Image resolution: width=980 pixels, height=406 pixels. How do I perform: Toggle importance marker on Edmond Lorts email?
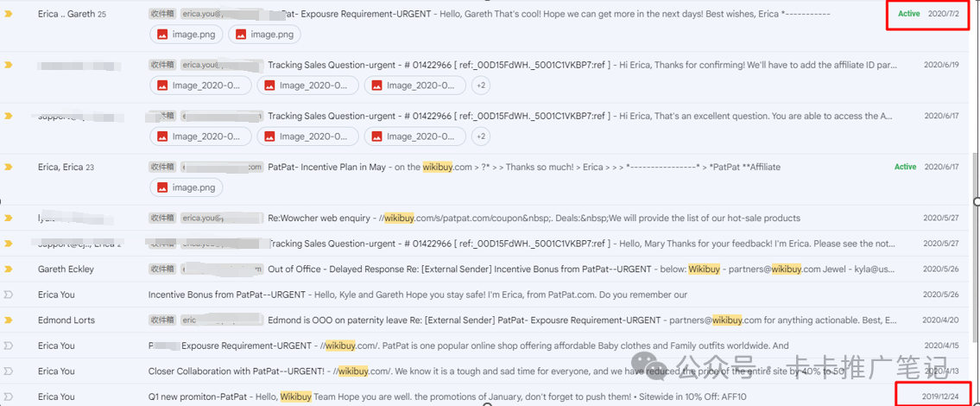point(8,320)
